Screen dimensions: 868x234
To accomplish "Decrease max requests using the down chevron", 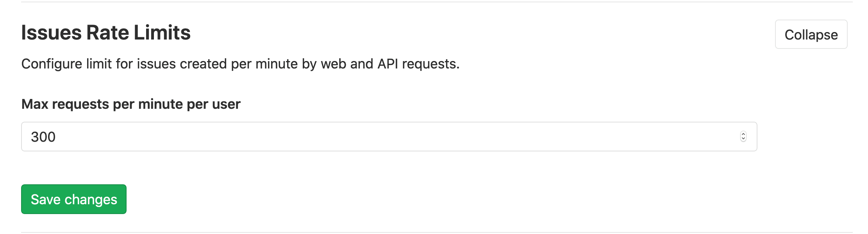I will (x=743, y=139).
